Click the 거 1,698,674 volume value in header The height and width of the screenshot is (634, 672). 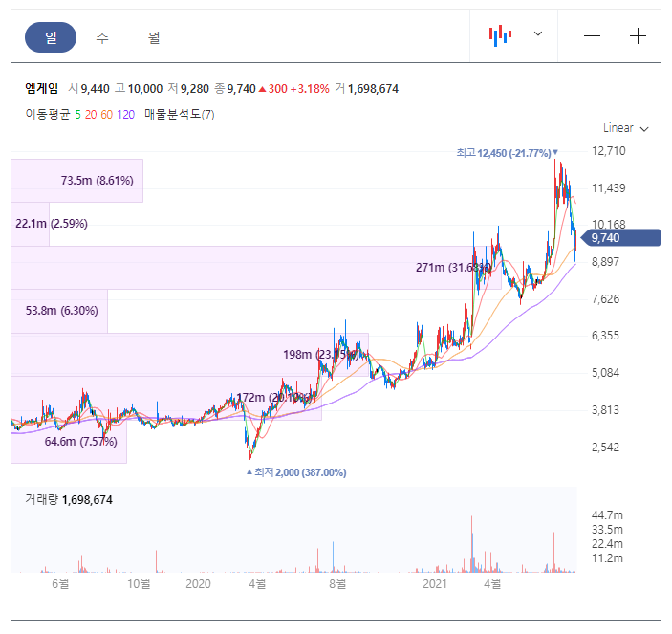click(367, 89)
